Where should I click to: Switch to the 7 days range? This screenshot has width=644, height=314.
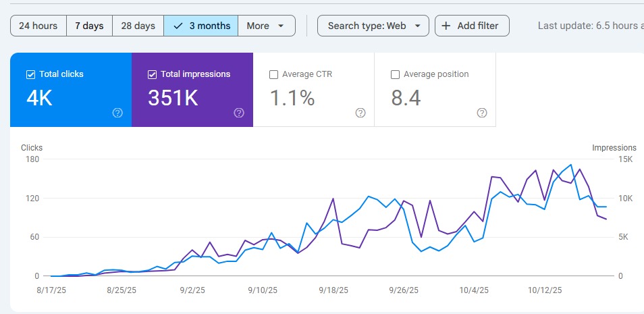point(89,26)
